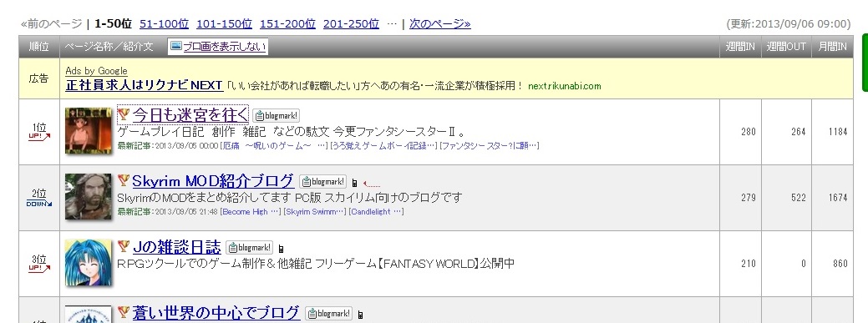The width and height of the screenshot is (868, 323).
Task: Open the Candlelight article link
Action: 377,212
